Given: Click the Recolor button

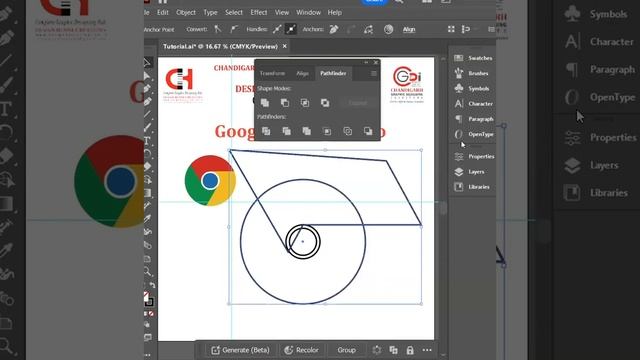Looking at the screenshot, I should [301, 350].
